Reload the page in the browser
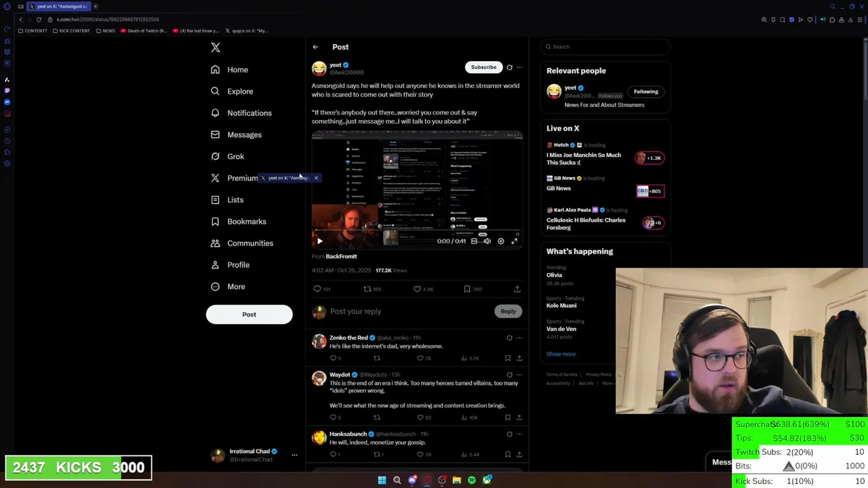 click(39, 20)
